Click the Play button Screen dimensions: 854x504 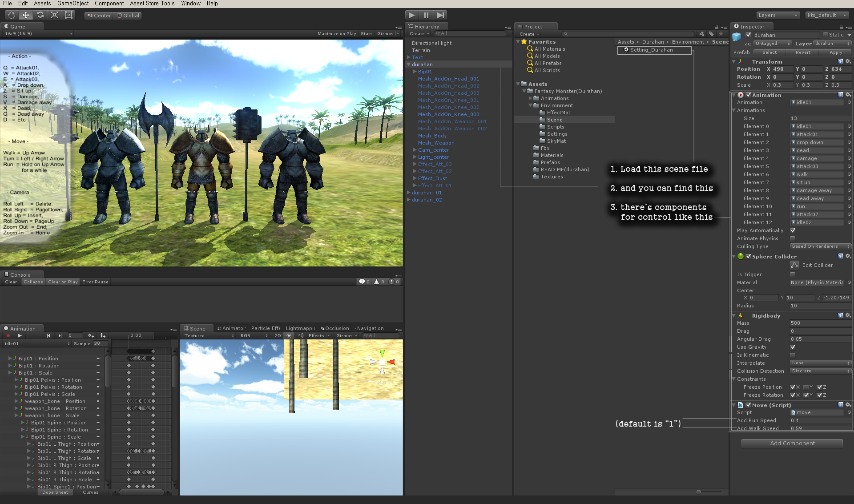(x=412, y=15)
